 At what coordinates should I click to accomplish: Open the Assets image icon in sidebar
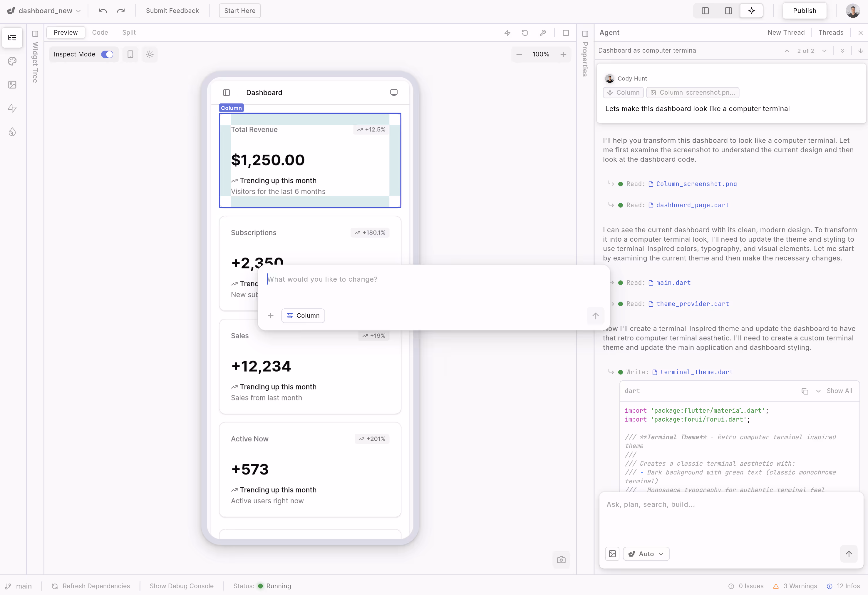[12, 85]
